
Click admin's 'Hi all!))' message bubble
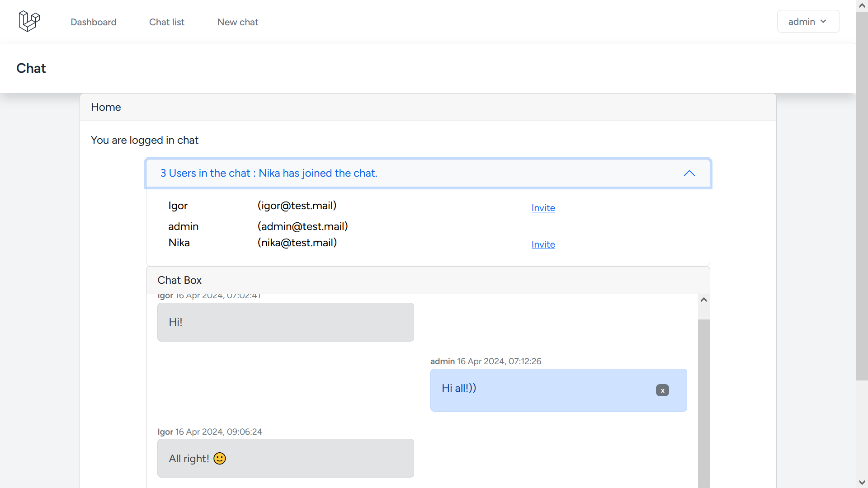click(x=542, y=390)
